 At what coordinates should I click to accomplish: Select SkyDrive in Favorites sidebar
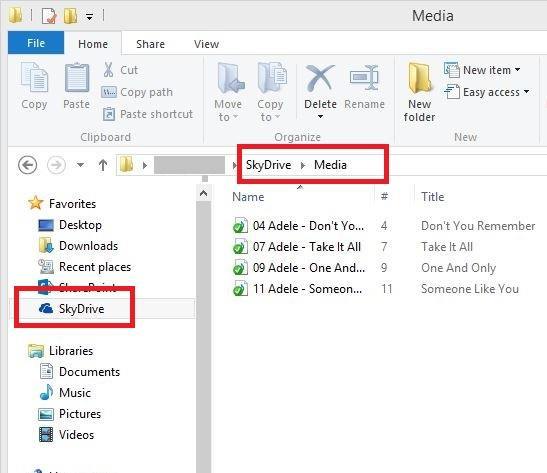pos(81,309)
